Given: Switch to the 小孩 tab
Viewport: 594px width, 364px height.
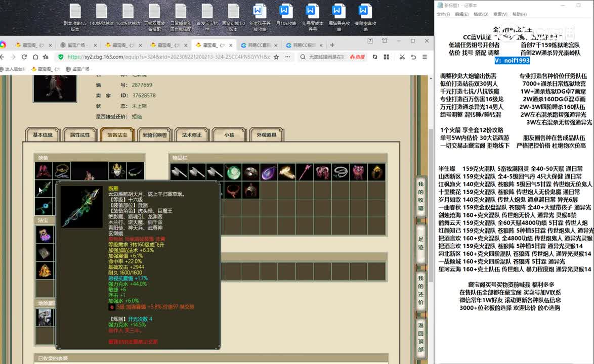Looking at the screenshot, I should pos(229,134).
